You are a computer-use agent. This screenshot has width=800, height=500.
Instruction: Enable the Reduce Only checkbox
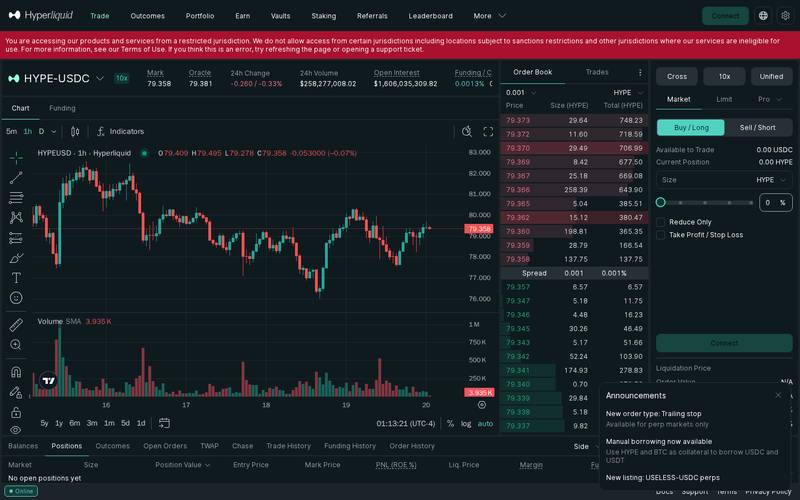[x=661, y=222]
